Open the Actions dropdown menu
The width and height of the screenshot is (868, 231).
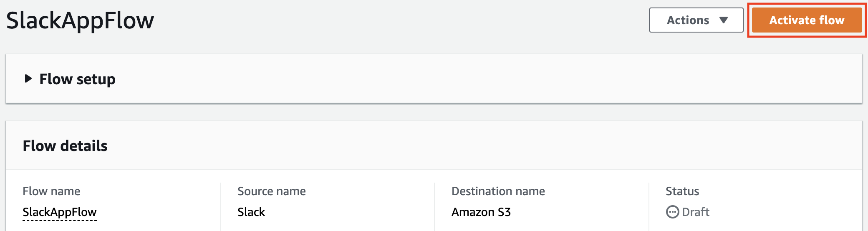[x=696, y=20]
